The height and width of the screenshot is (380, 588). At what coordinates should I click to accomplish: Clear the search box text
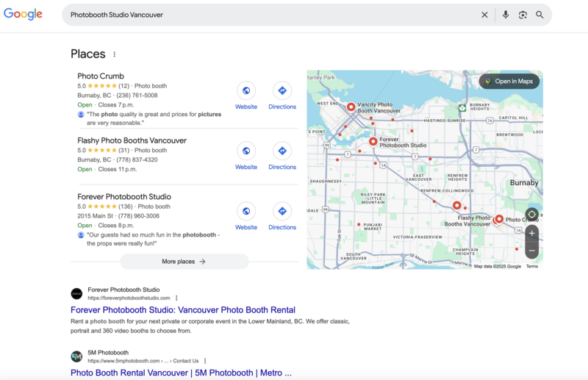pos(484,15)
